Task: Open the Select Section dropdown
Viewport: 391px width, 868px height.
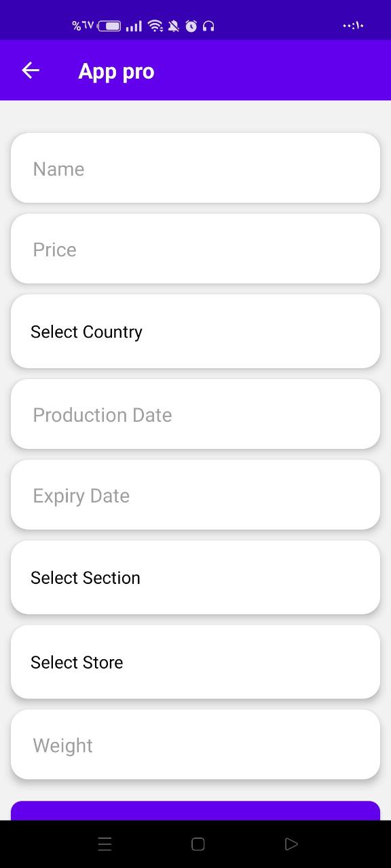Action: [195, 577]
